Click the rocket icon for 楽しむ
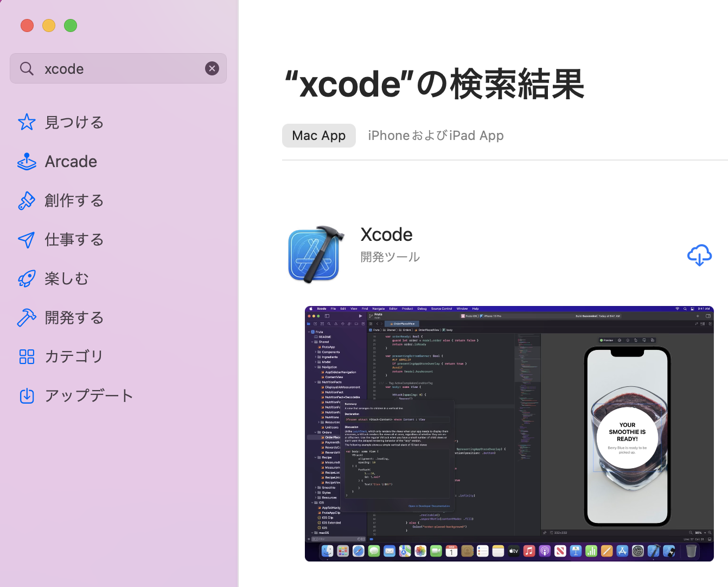Screen dimensions: 728x587 27,278
